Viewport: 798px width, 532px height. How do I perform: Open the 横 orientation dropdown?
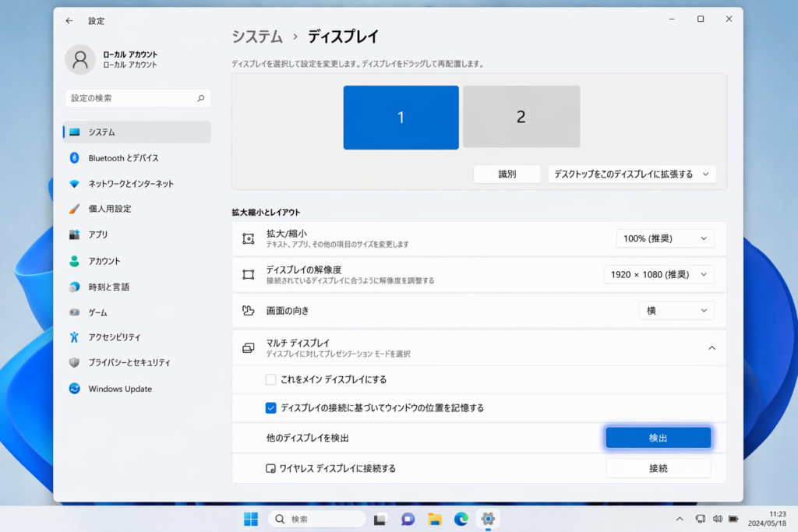tap(677, 311)
